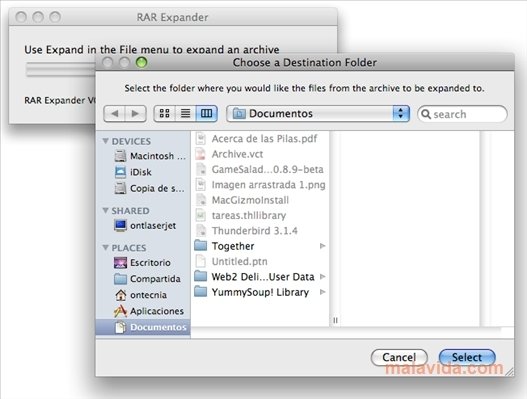
Task: Click Thunderbird 3.1.4 file icon
Action: point(201,231)
